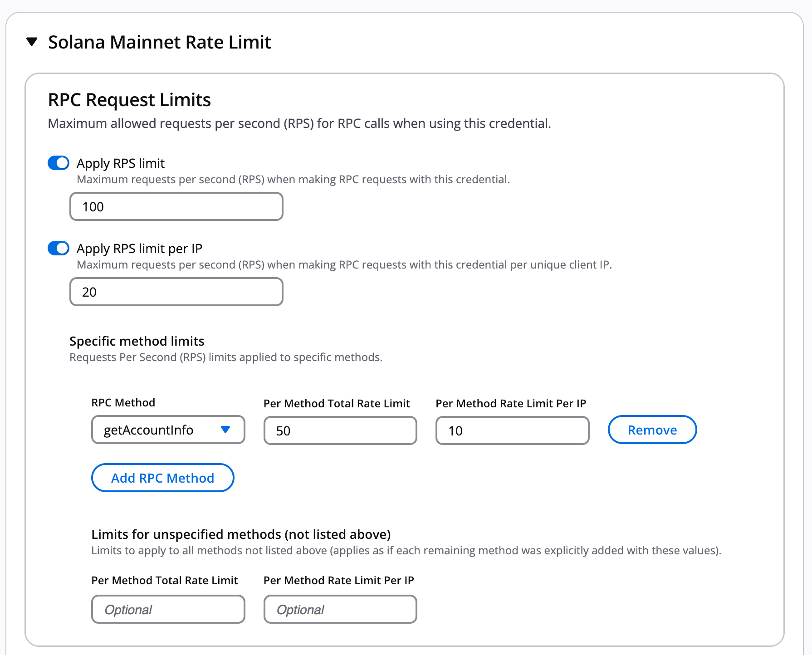Viewport: 812px width, 655px height.
Task: Click the disclosure triangle beside Solana Mainnet Rate Limit
Action: click(x=31, y=42)
